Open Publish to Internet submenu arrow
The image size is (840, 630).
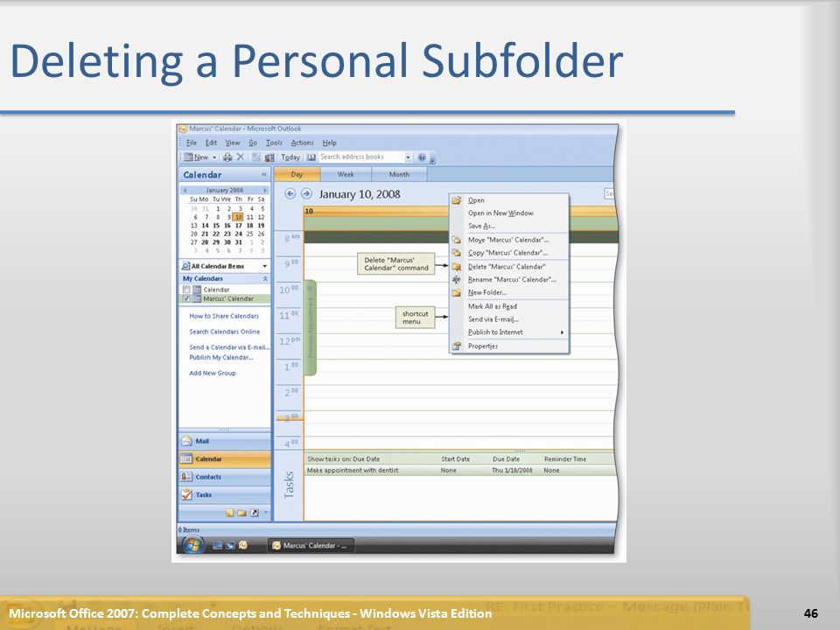562,332
